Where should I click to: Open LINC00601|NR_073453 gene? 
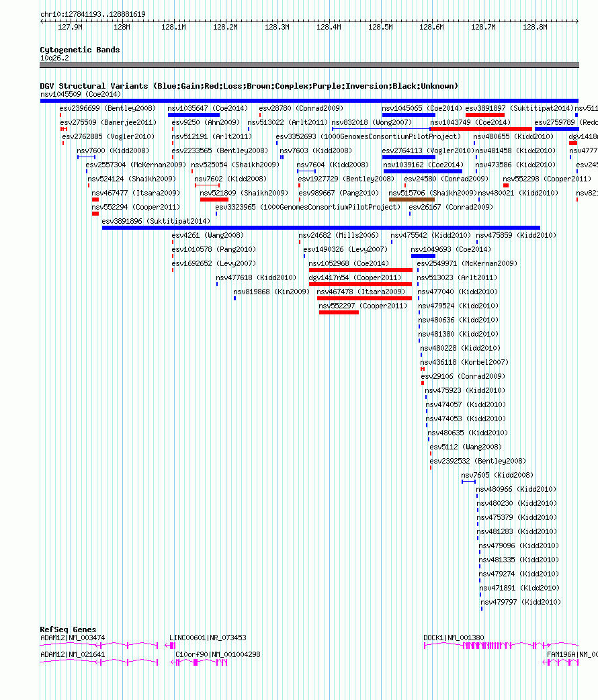tap(208, 638)
